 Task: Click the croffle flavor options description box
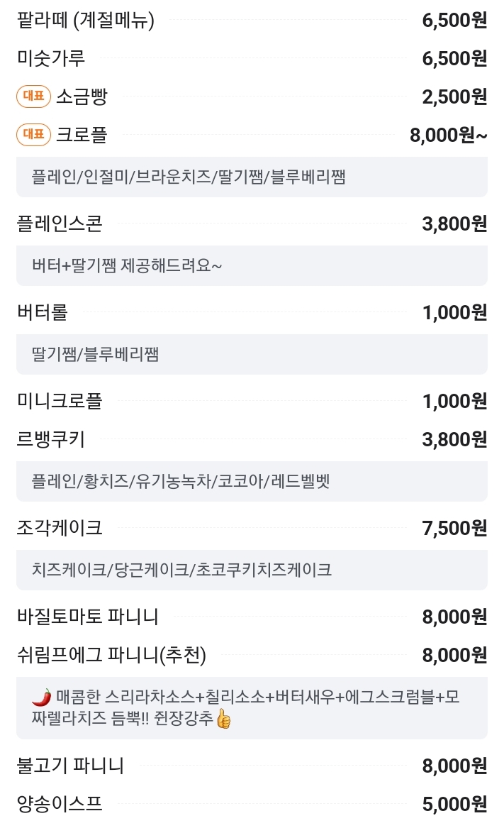[x=252, y=177]
